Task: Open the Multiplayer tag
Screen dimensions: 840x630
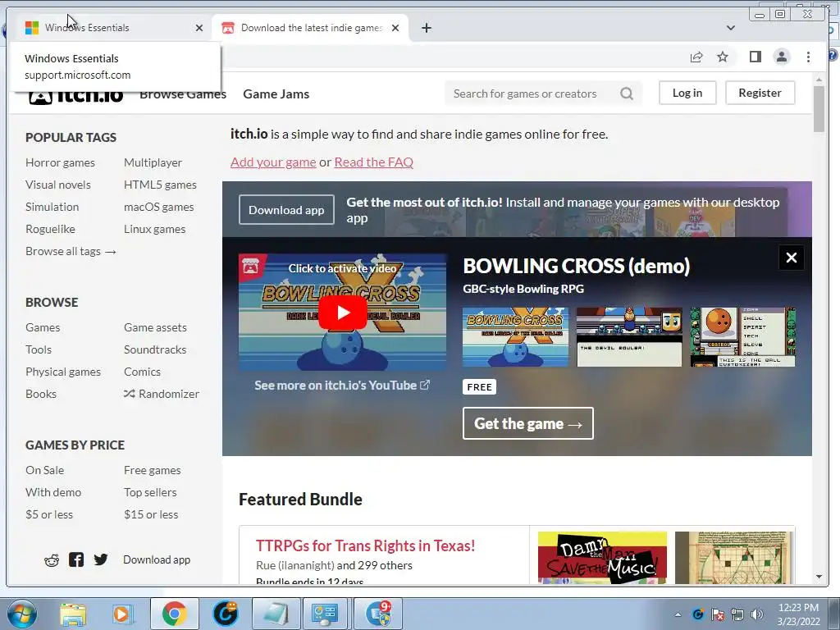Action: tap(153, 162)
